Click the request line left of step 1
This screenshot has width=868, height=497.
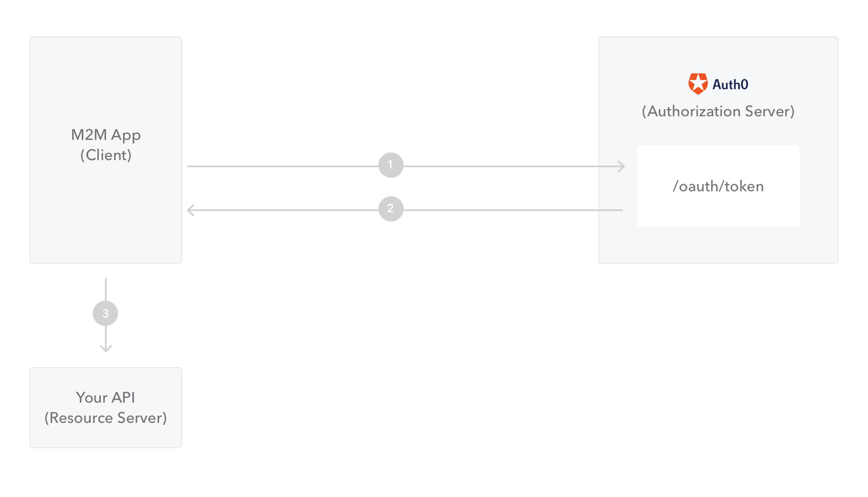click(x=282, y=167)
